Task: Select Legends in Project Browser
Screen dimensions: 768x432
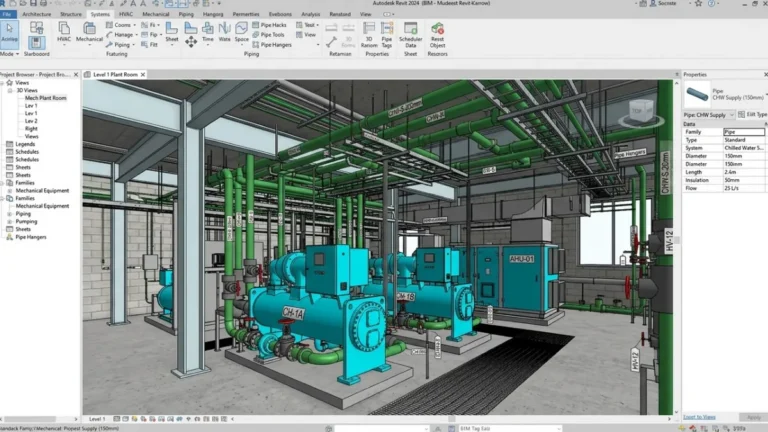Action: [25, 144]
